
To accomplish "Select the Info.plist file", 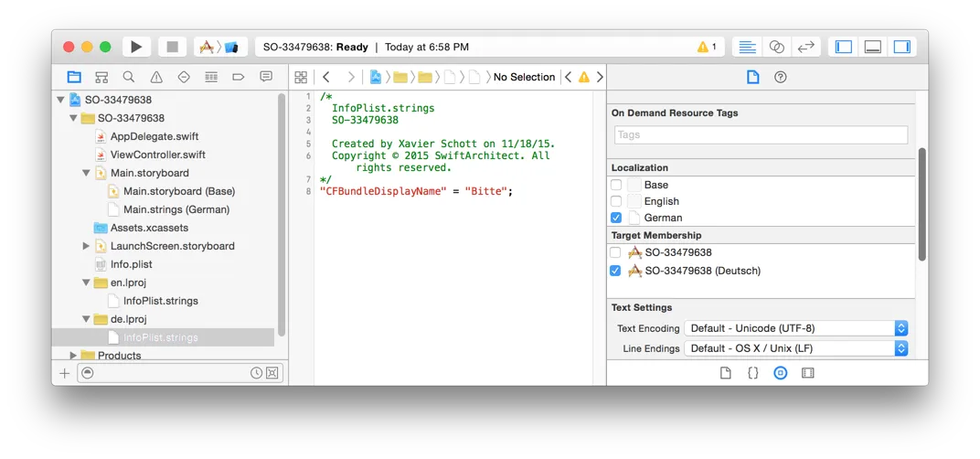I will (x=131, y=264).
